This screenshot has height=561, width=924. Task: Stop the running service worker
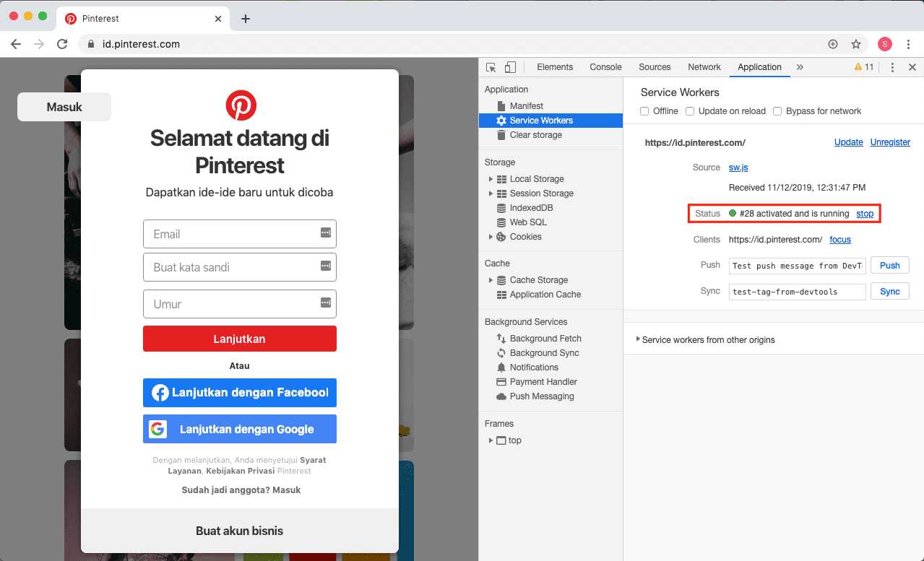(x=865, y=214)
